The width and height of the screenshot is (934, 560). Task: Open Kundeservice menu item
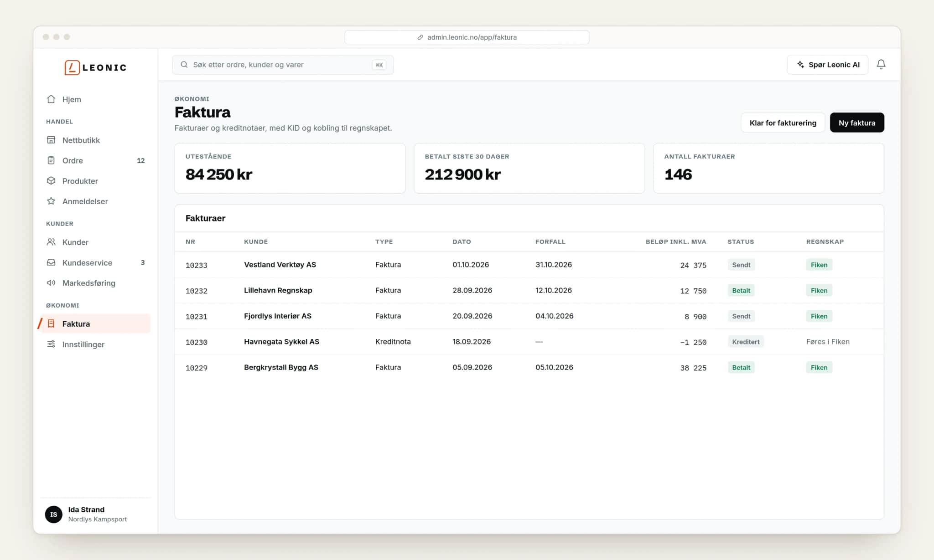[95, 262]
